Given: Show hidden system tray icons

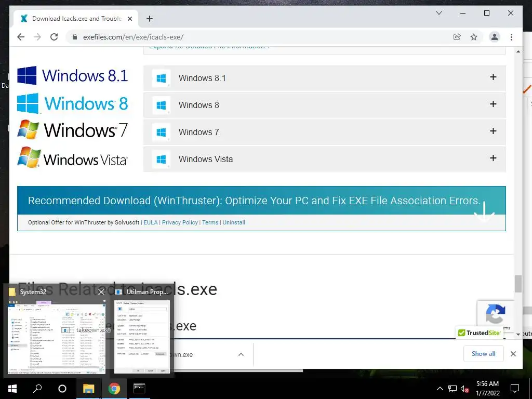Looking at the screenshot, I should pos(440,389).
